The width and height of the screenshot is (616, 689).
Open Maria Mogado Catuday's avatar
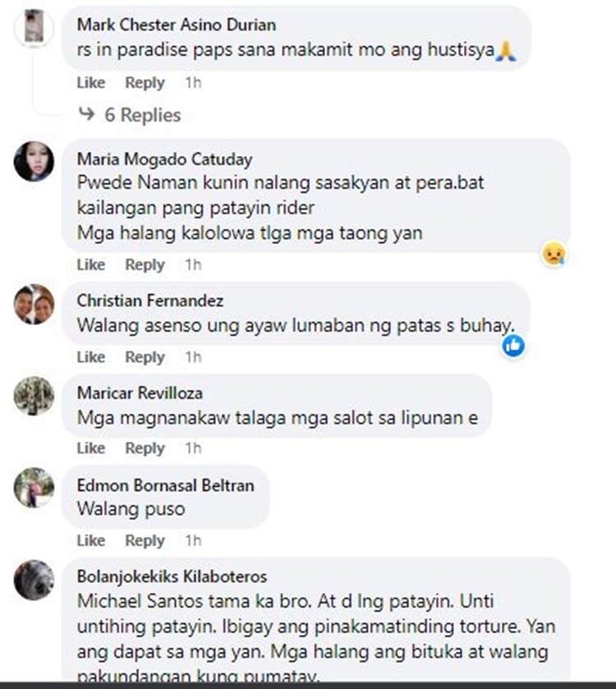click(34, 161)
